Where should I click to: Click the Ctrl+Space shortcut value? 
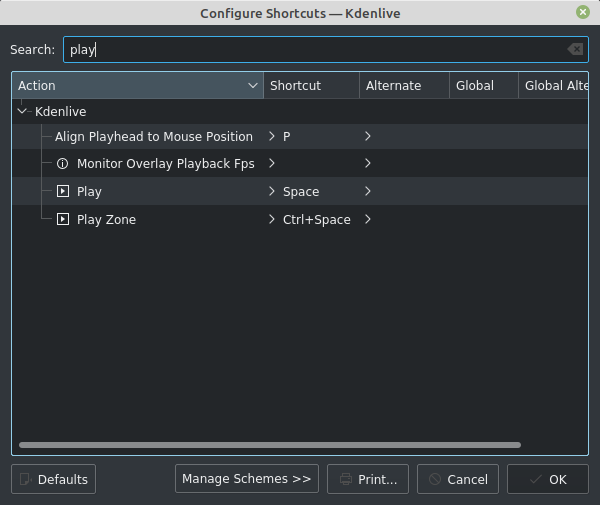tap(316, 220)
